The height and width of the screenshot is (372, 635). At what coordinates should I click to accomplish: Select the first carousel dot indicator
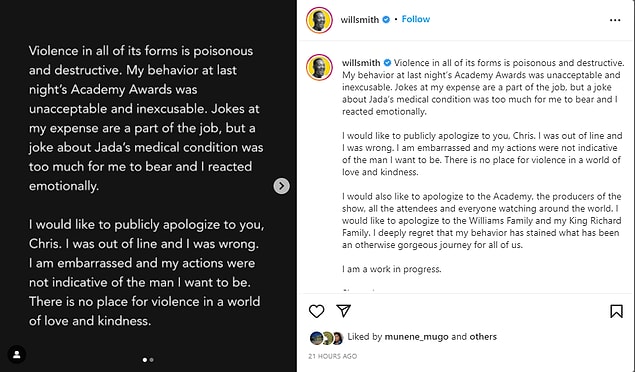tap(145, 359)
